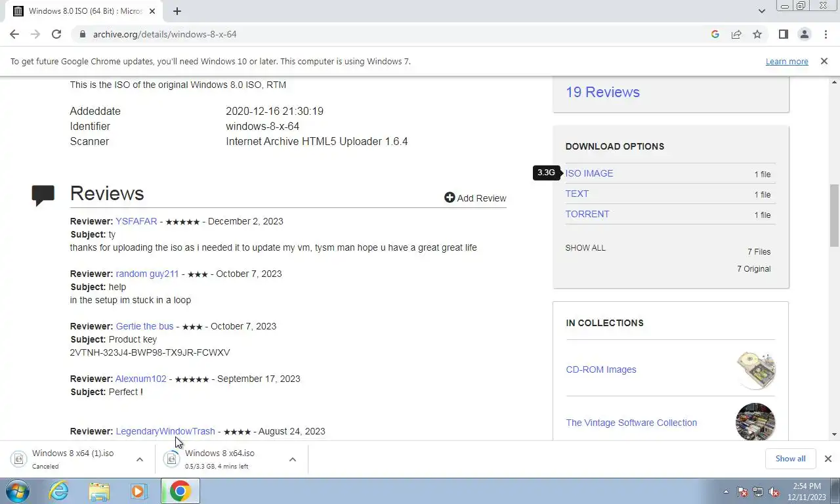Click the DOWNLOAD OPTIONS heading
Viewport: 840px width, 504px height.
pyautogui.click(x=615, y=146)
